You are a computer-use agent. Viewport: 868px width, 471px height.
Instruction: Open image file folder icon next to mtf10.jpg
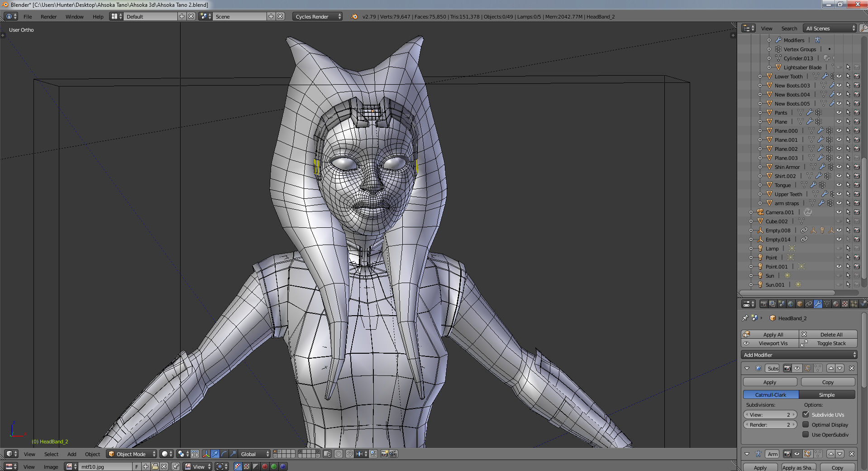coord(155,466)
